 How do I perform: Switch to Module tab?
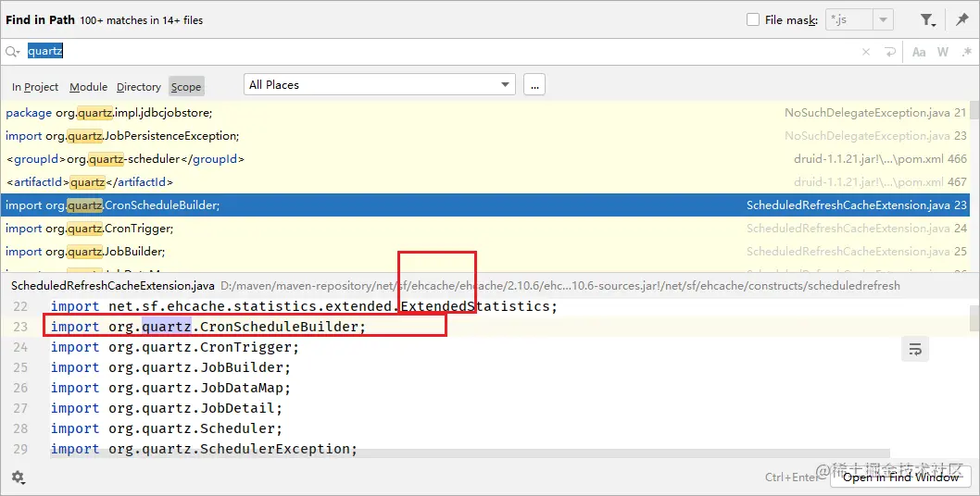(88, 87)
